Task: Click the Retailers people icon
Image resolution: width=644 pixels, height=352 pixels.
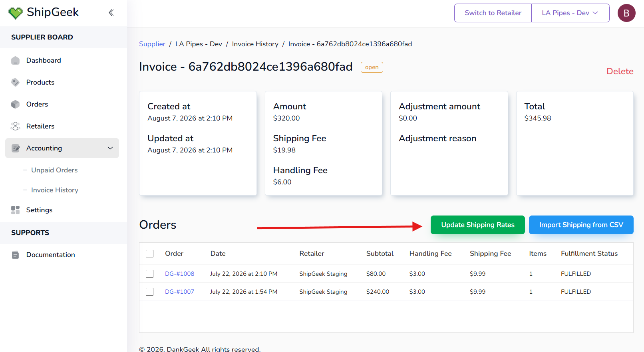Action: [x=15, y=127]
